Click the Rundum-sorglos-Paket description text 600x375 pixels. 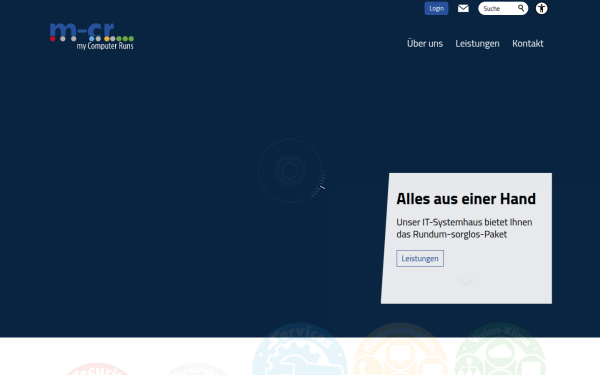464,228
